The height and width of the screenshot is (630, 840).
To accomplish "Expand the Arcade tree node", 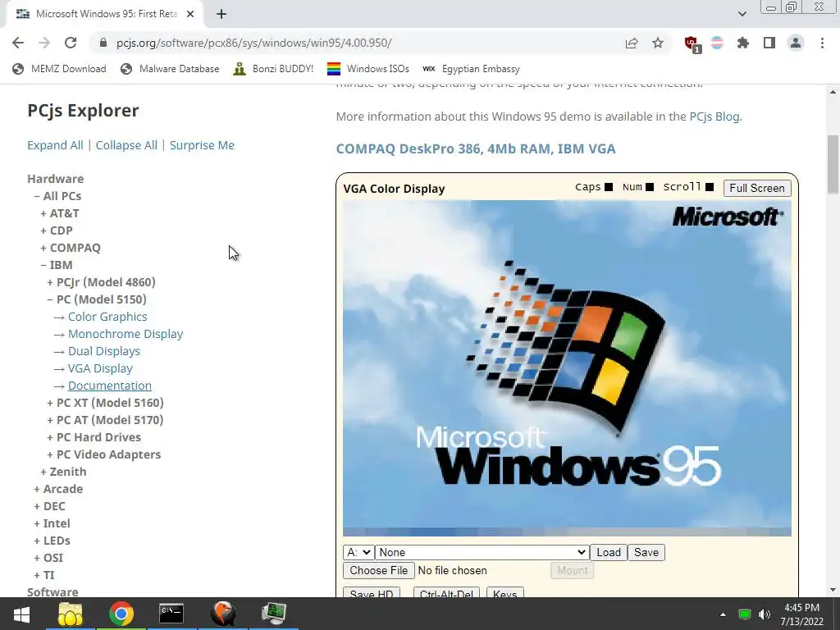I will pyautogui.click(x=58, y=489).
